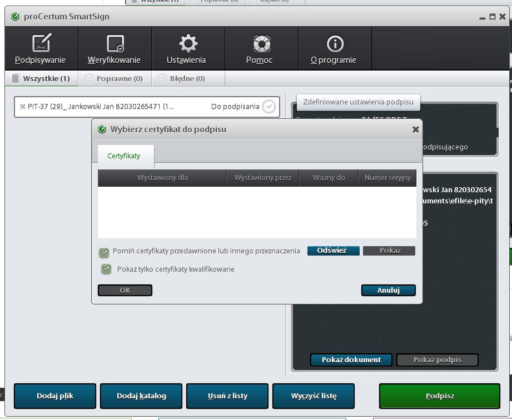Select the Certyfikaty tab in dialog

click(x=124, y=156)
